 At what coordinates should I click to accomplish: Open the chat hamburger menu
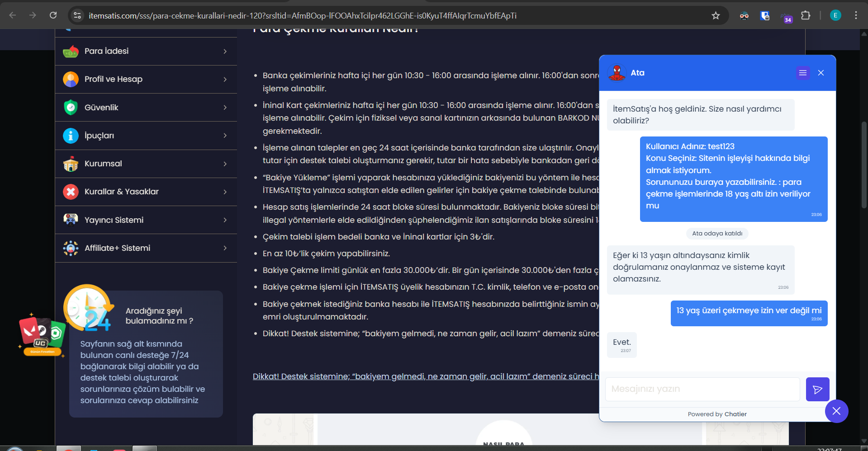click(803, 73)
